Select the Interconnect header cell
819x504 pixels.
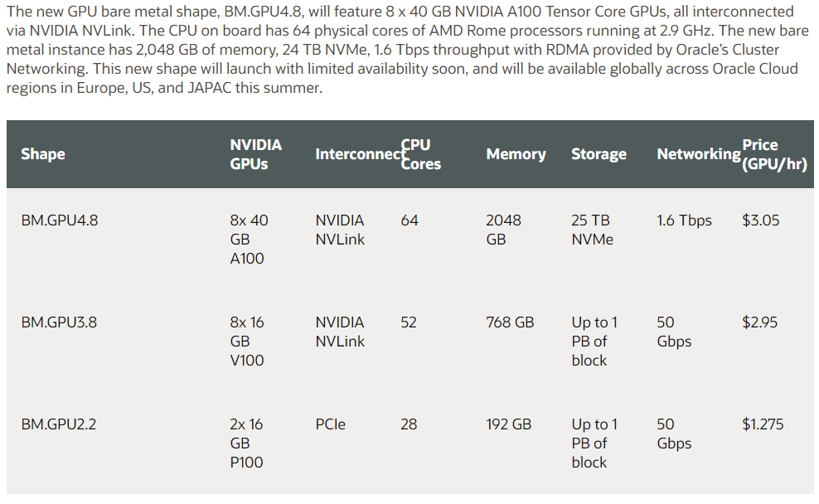point(361,154)
